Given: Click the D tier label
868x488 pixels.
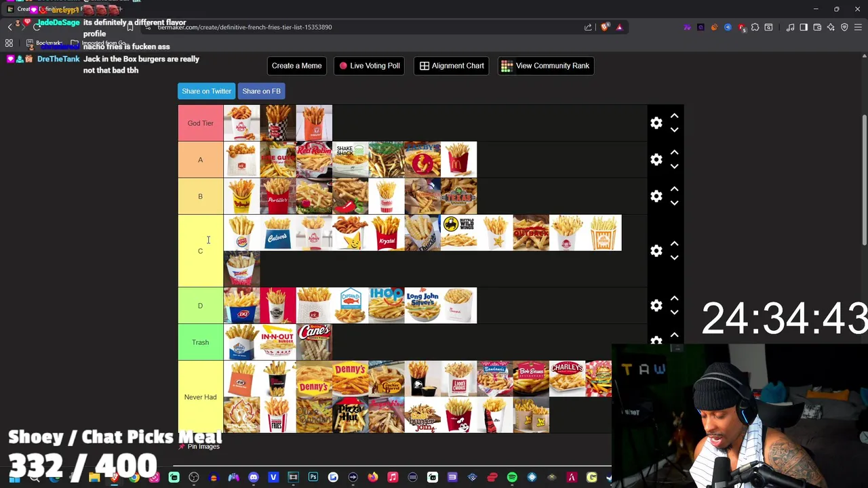Looking at the screenshot, I should pos(200,306).
